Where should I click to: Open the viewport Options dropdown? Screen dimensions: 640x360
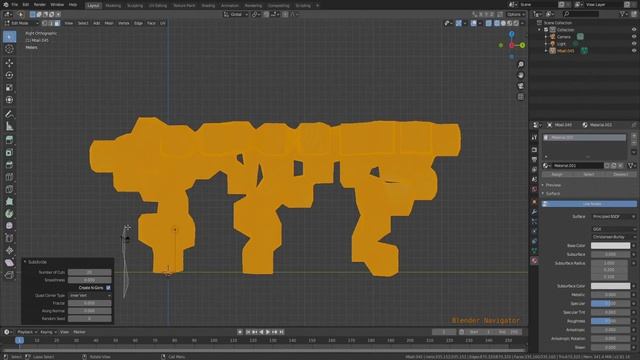516,14
